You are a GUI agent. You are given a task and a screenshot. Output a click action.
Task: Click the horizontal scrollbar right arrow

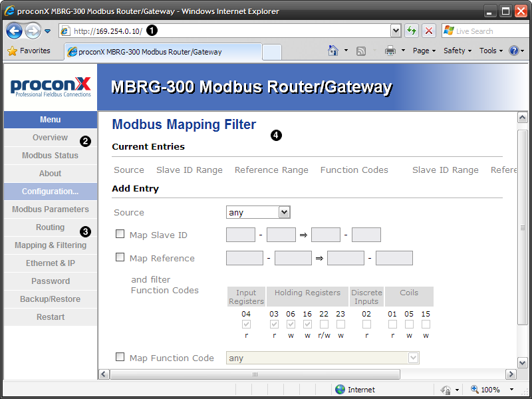(511, 374)
